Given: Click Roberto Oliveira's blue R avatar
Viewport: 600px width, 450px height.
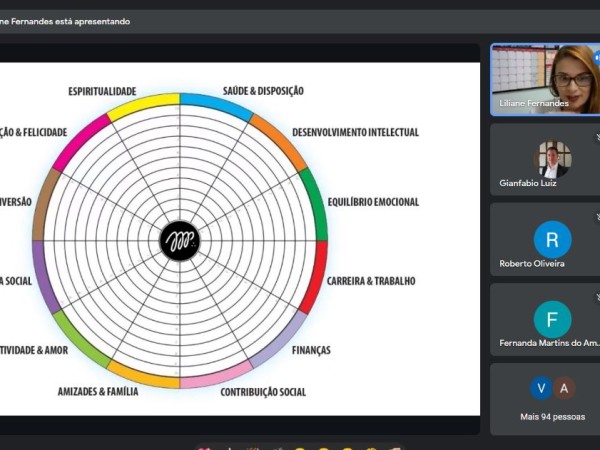Looking at the screenshot, I should 552,240.
